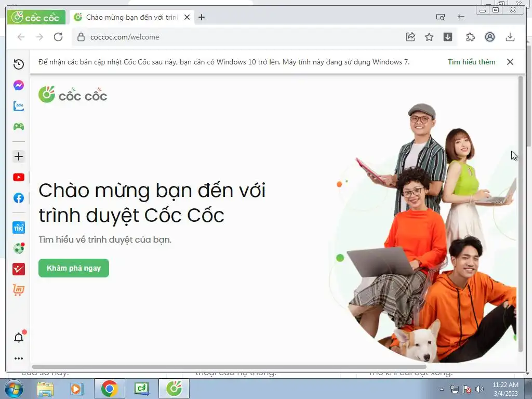The height and width of the screenshot is (399, 532).
Task: Click the coccoc.com/welcome address bar
Action: 237,37
